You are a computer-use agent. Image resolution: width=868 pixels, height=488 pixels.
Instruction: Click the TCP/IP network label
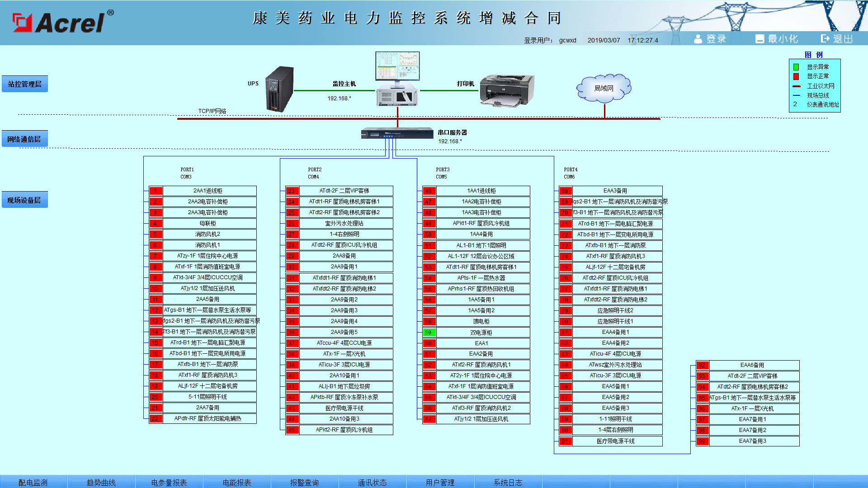pos(212,111)
